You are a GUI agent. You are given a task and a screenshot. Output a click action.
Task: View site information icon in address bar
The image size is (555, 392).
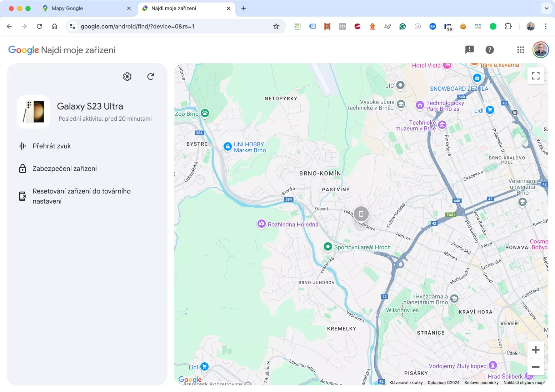(72, 26)
